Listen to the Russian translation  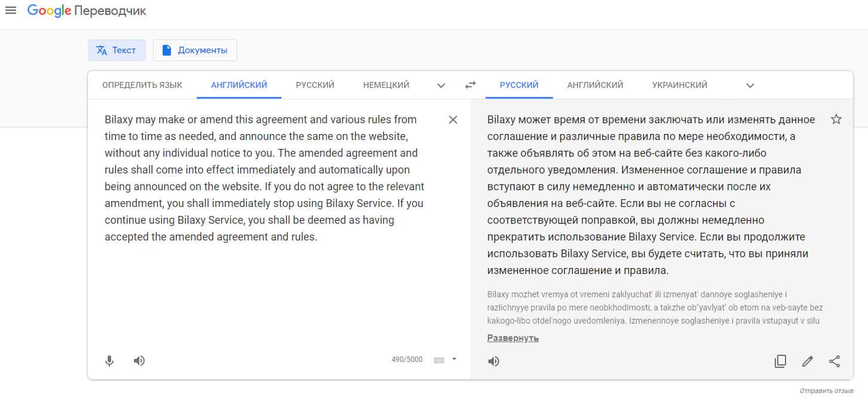click(x=494, y=361)
